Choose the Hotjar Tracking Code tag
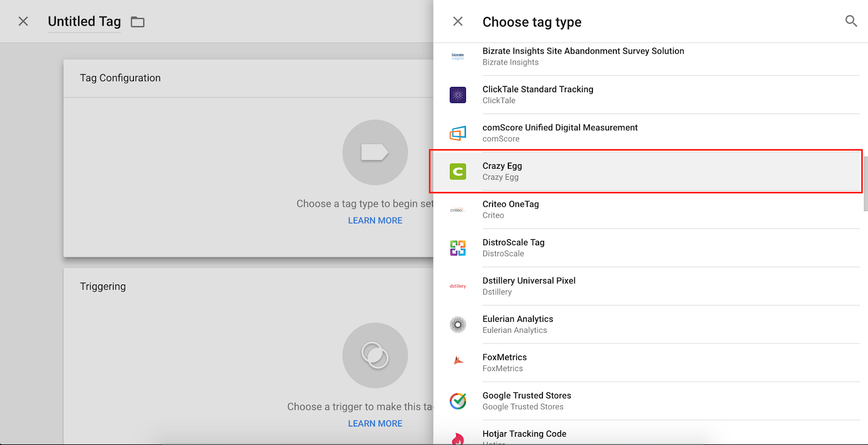868x445 pixels. pos(647,433)
